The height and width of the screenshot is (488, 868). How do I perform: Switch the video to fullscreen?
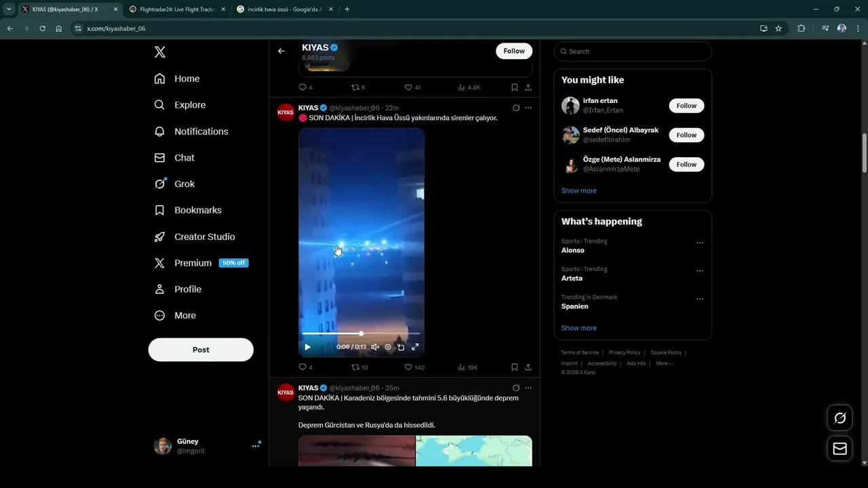pyautogui.click(x=415, y=347)
